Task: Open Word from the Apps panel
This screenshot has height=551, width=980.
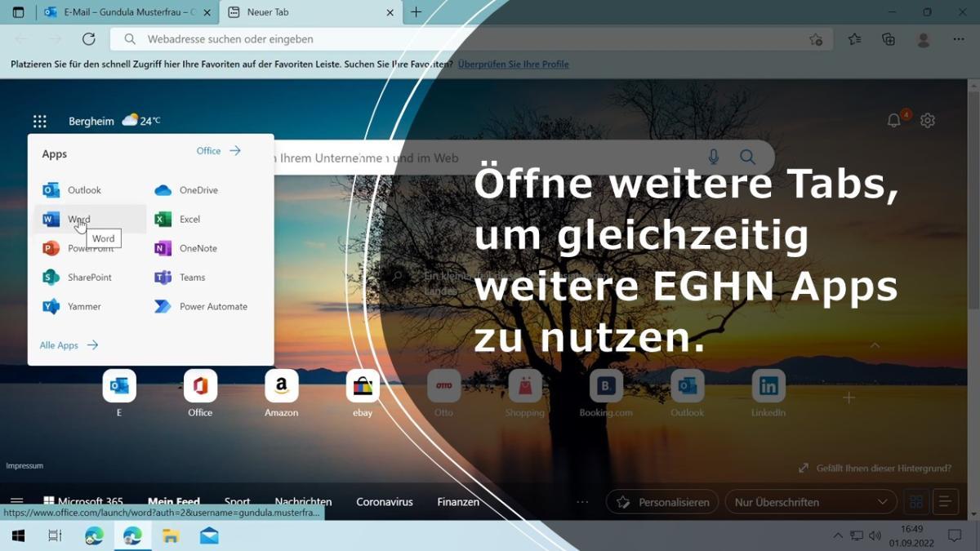Action: coord(78,219)
